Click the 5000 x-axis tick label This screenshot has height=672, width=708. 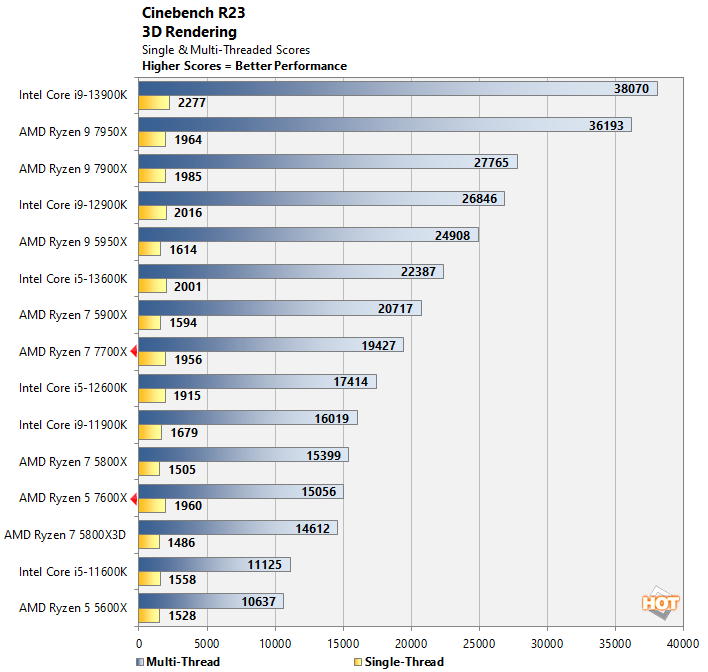pyautogui.click(x=207, y=644)
